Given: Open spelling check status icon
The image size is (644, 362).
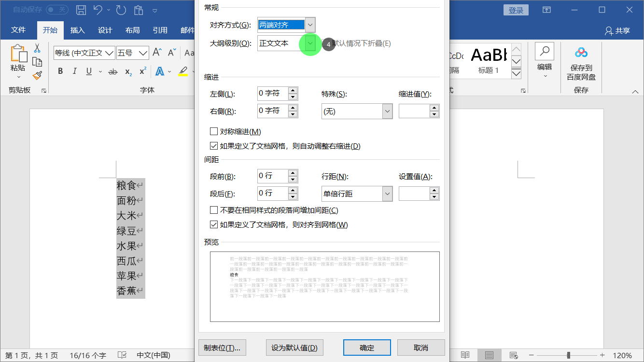Looking at the screenshot, I should click(122, 355).
